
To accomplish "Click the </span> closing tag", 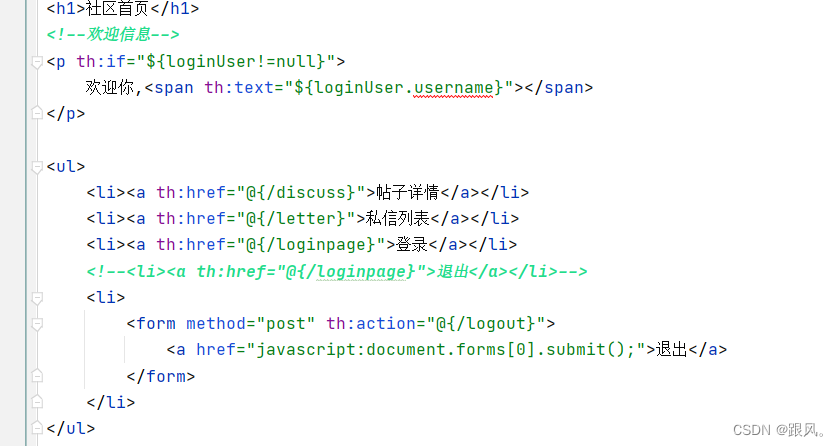I will pos(558,88).
